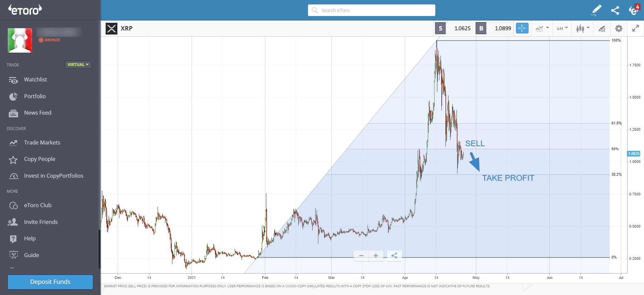Click the 1.0625 current price label
This screenshot has height=295, width=644.
[x=634, y=154]
